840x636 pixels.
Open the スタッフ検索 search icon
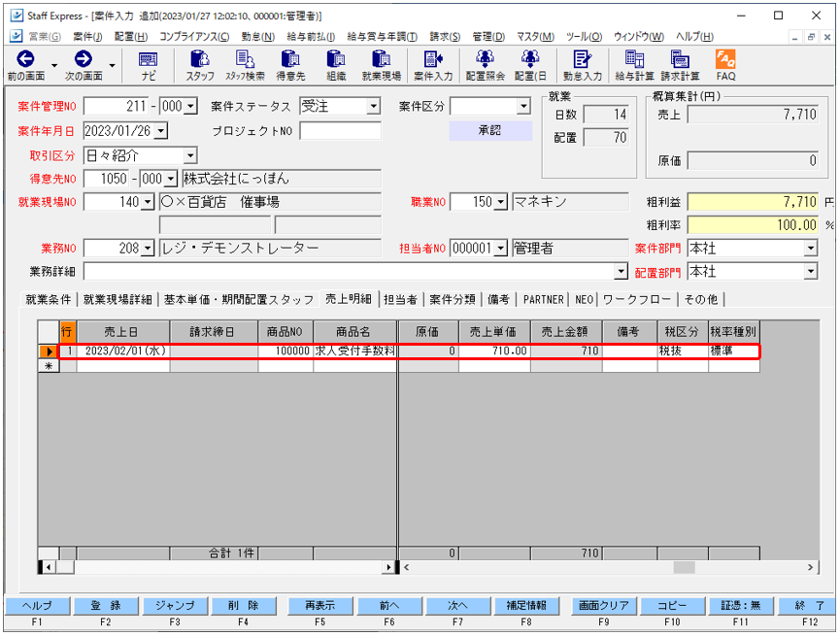coord(245,59)
